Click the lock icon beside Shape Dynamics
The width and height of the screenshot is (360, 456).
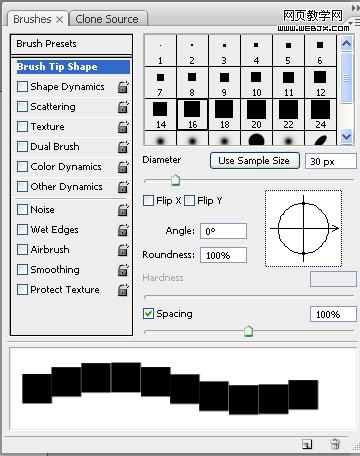coord(123,87)
